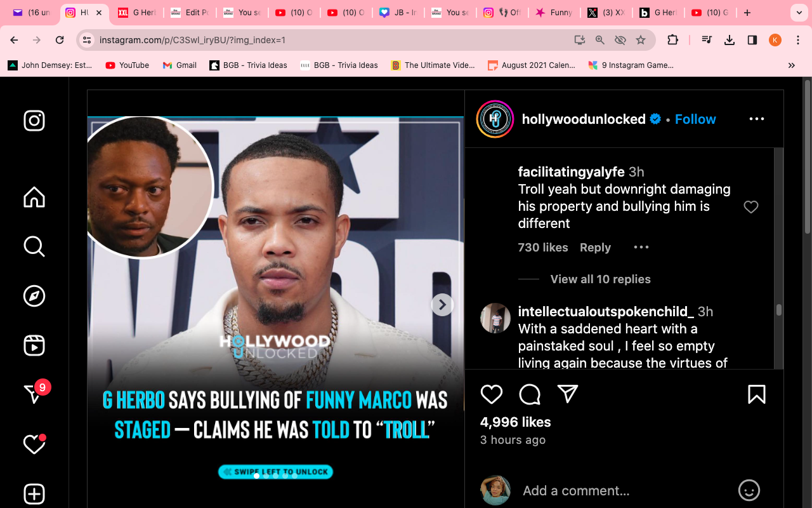812x508 pixels.
Task: Open Instagram home via logo icon
Action: click(34, 121)
